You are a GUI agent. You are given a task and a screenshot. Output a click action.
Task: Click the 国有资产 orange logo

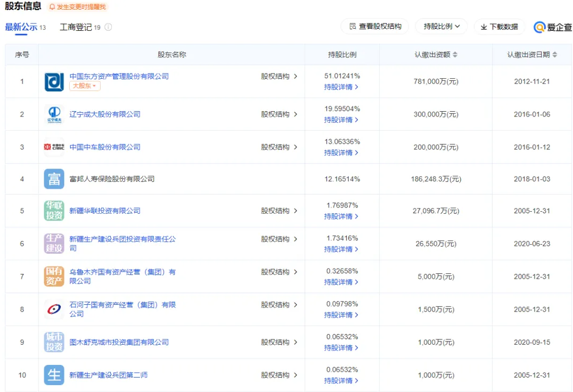click(x=54, y=276)
